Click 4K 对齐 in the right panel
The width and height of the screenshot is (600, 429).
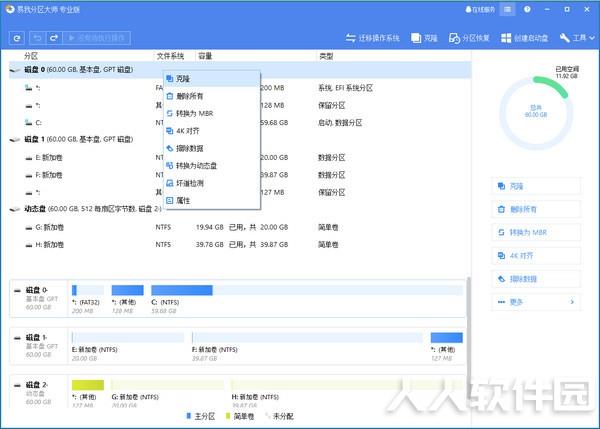pos(536,256)
